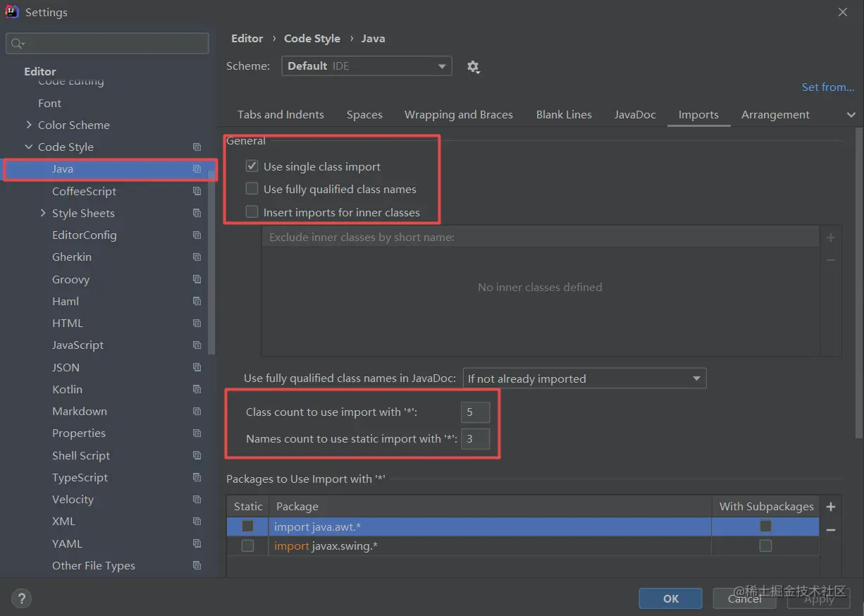Viewport: 864px width, 616px height.
Task: Click the scheme icon beside Shell Script
Action: [197, 455]
